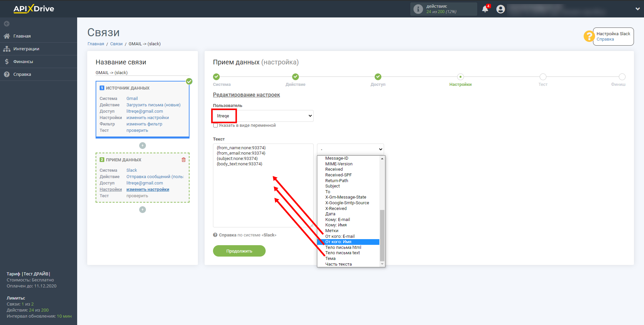The width and height of the screenshot is (644, 325).
Task: Click 'Загрузить письма (новые)' link
Action: click(x=153, y=105)
